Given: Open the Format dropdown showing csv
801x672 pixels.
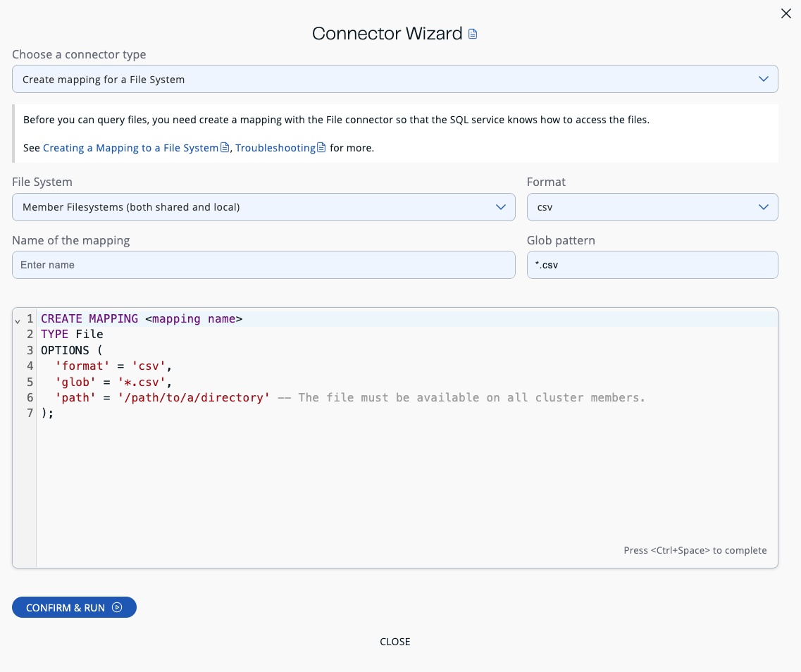Looking at the screenshot, I should click(652, 207).
